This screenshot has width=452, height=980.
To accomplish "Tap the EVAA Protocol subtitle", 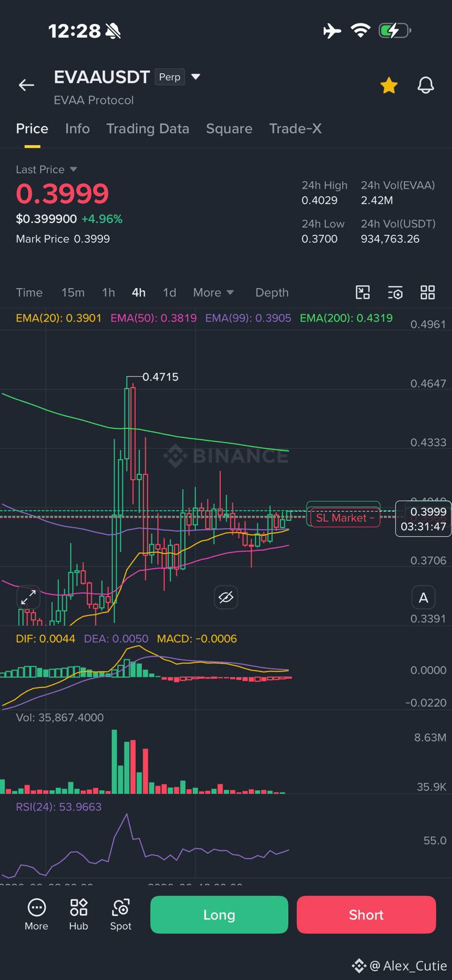I will click(x=94, y=100).
